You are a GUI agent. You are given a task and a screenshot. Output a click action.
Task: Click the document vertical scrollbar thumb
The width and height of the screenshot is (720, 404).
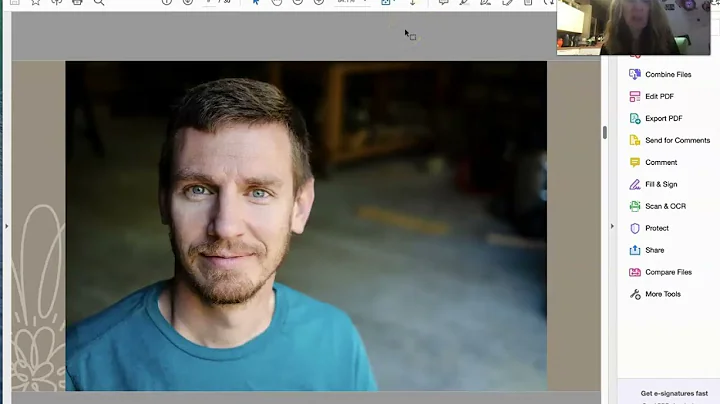tap(605, 132)
